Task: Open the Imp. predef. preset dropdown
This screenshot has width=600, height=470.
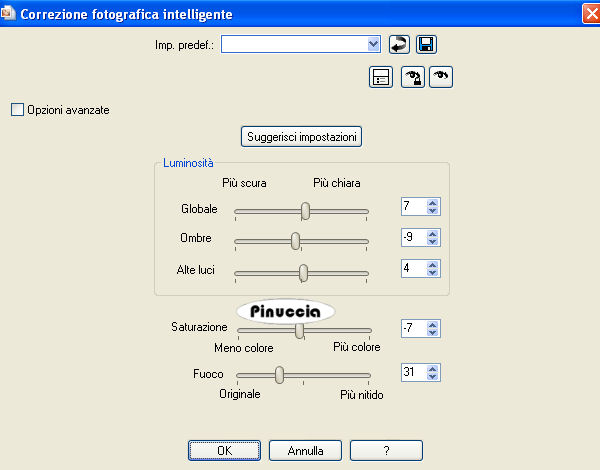Action: (374, 44)
